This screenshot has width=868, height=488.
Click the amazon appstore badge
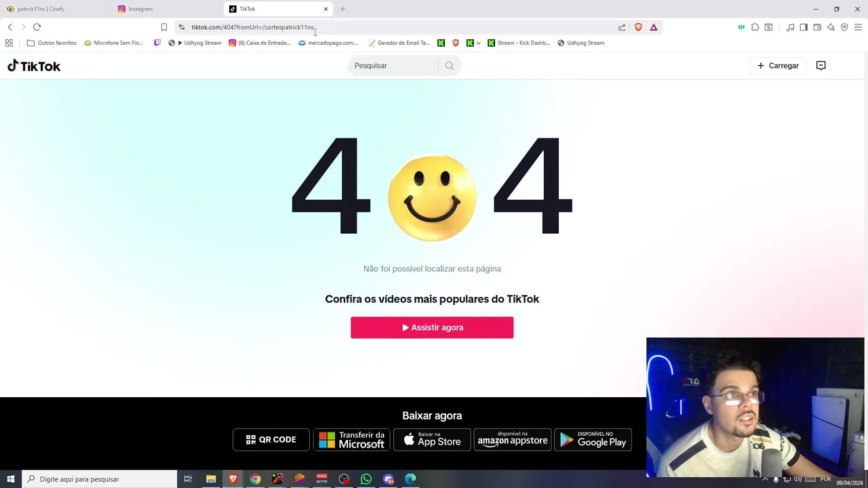(513, 439)
